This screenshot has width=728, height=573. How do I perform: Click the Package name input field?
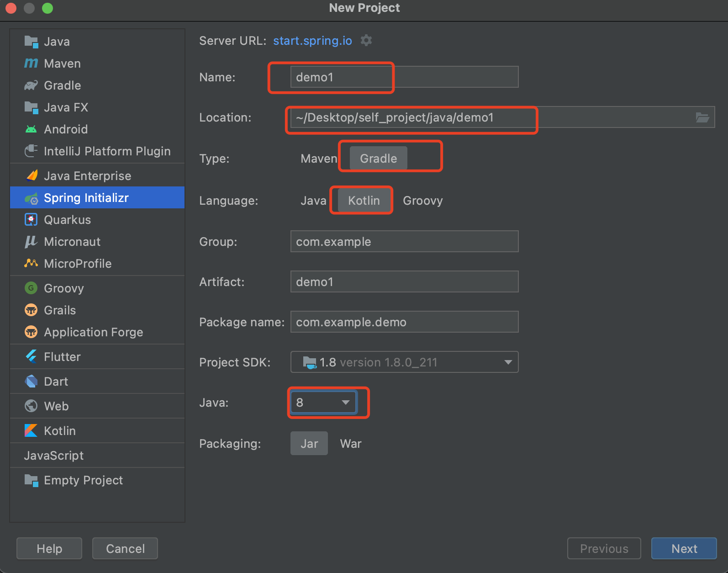coord(405,322)
